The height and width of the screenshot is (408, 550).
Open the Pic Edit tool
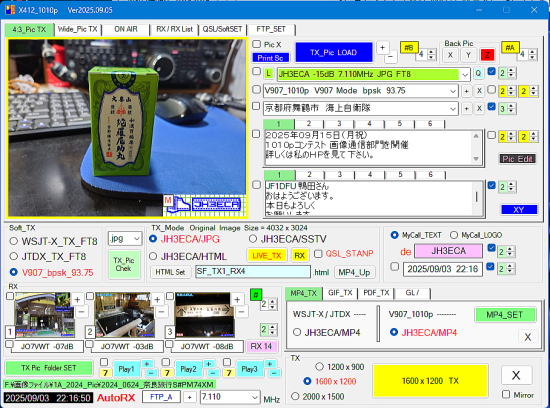[x=518, y=159]
